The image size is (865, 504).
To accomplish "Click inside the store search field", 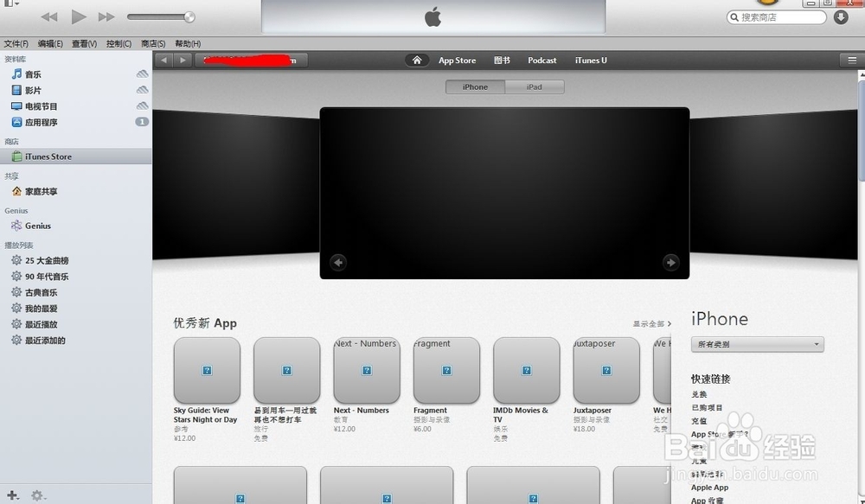I will tap(777, 17).
